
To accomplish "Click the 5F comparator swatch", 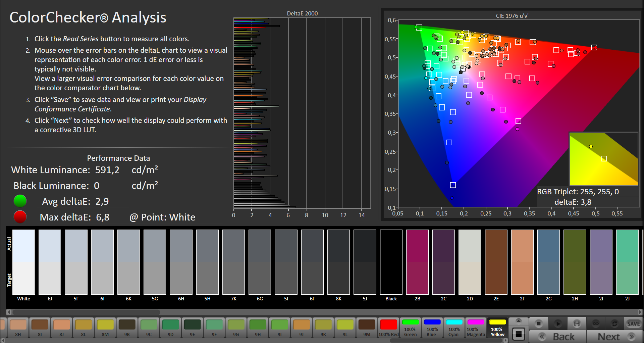I will click(76, 262).
